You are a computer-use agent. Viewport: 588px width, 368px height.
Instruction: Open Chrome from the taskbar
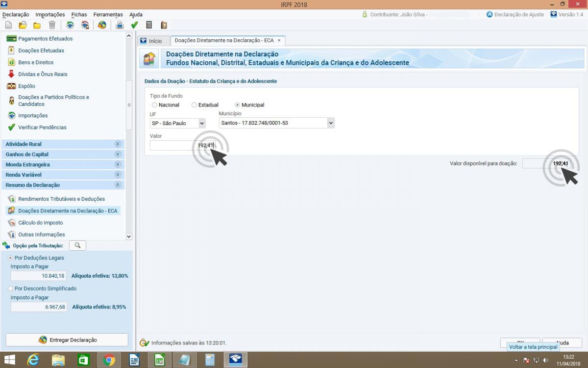(x=109, y=360)
